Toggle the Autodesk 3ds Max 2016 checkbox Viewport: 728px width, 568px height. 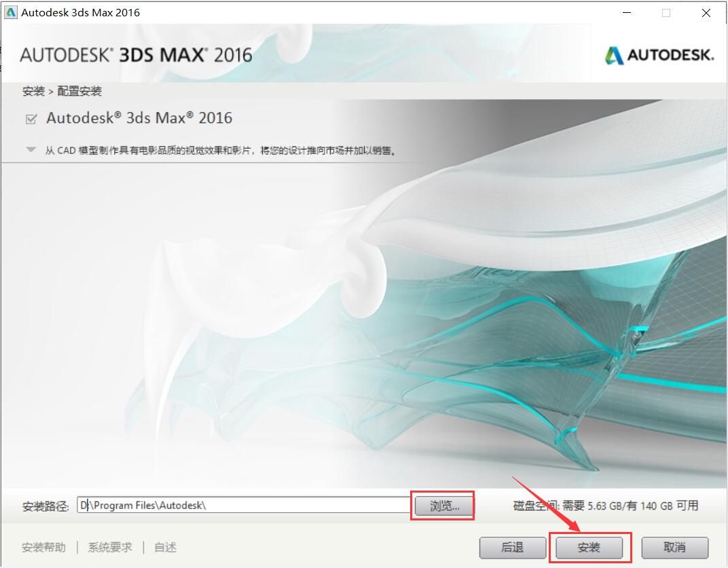[x=31, y=119]
